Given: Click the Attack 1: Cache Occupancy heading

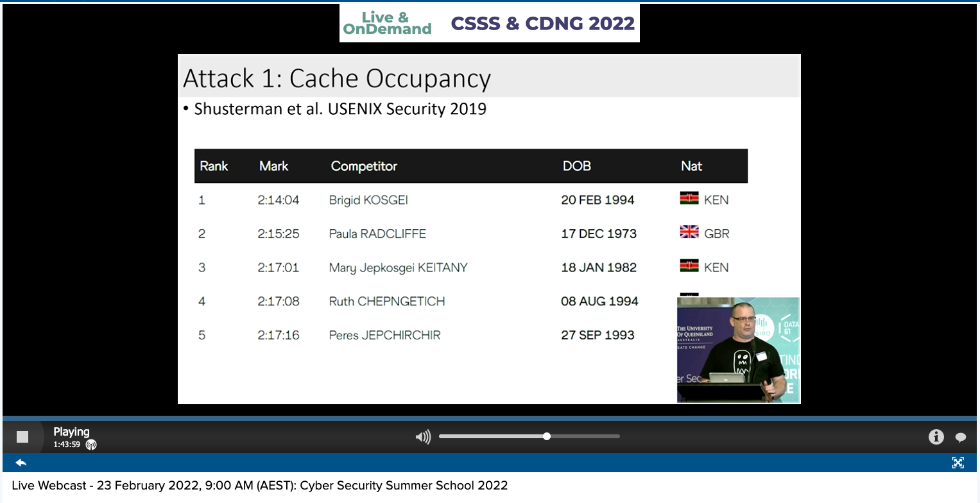Looking at the screenshot, I should pyautogui.click(x=337, y=78).
